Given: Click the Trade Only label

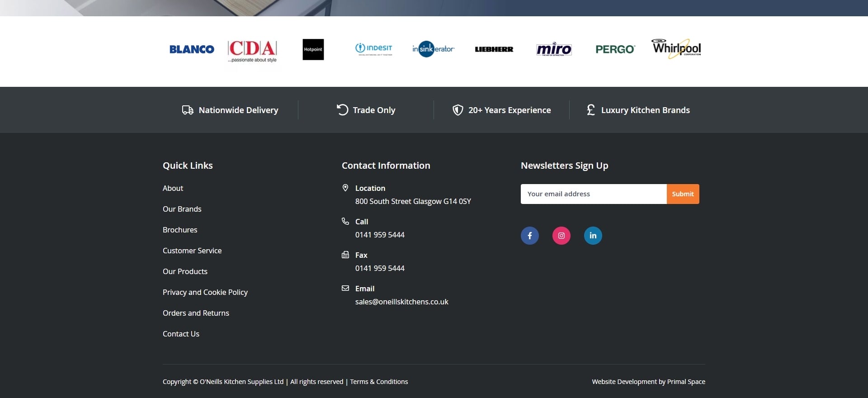Looking at the screenshot, I should (x=374, y=110).
